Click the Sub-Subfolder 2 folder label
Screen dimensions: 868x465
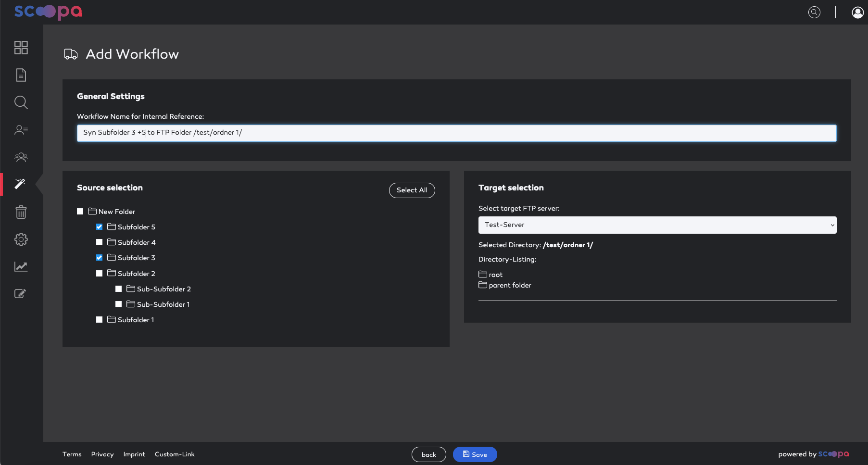tap(164, 289)
